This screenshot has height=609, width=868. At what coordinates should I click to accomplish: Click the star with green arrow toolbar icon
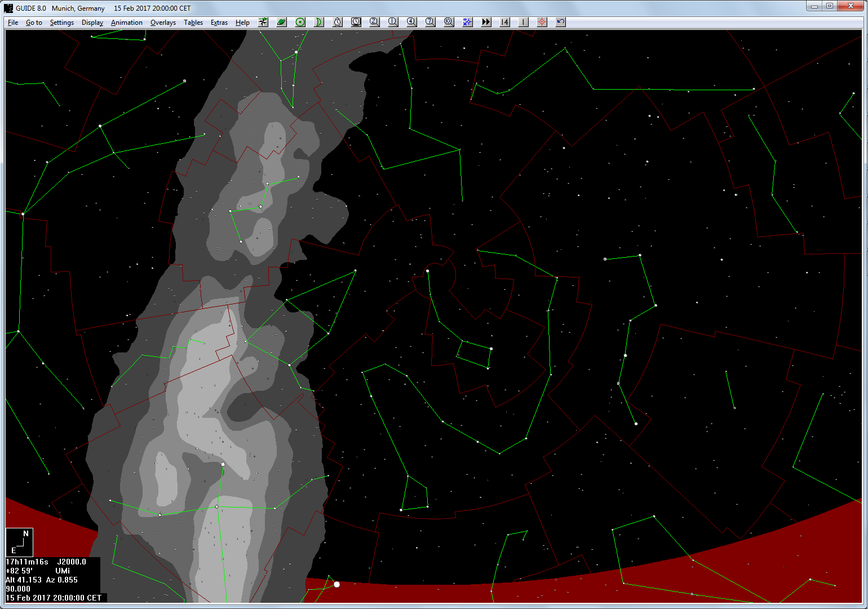tap(263, 22)
